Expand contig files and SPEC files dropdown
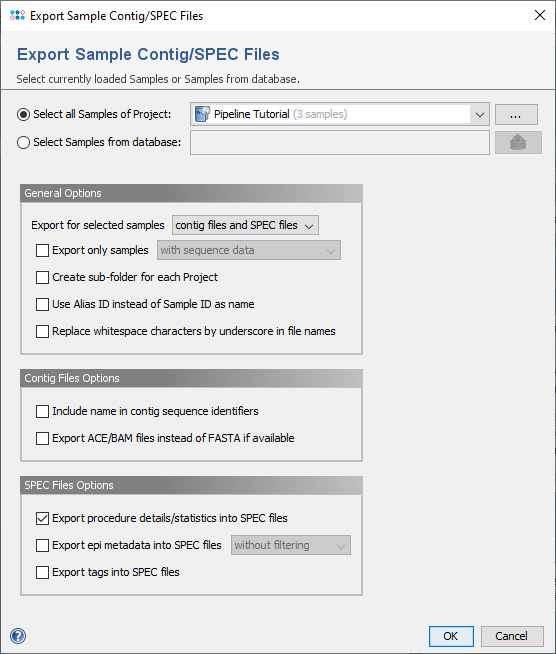The width and height of the screenshot is (556, 654). (x=245, y=225)
